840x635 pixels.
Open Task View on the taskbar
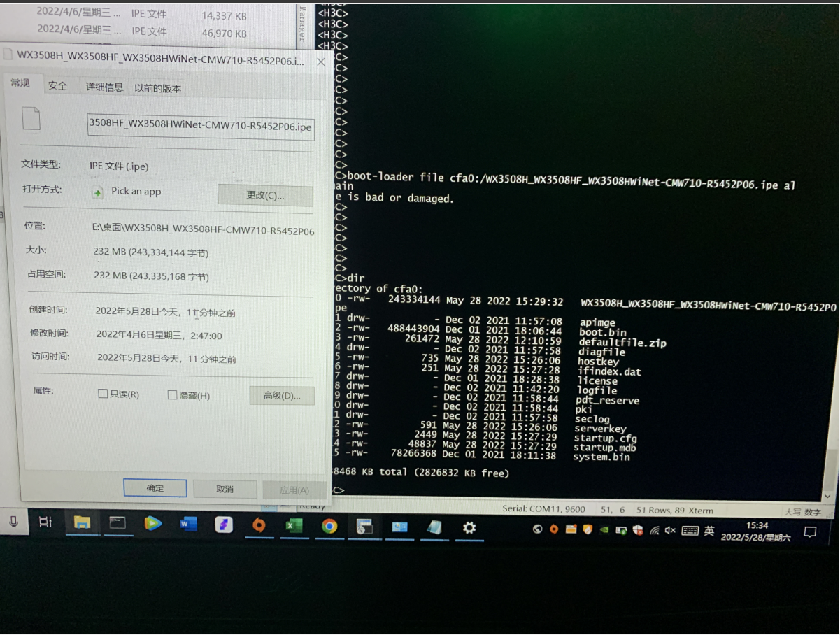pos(45,522)
